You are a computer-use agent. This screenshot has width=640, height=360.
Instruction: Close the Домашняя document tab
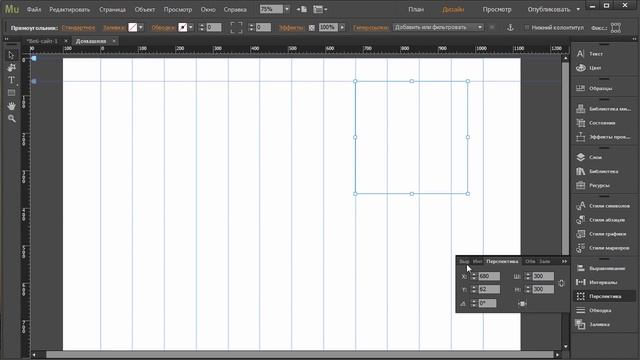click(x=114, y=41)
